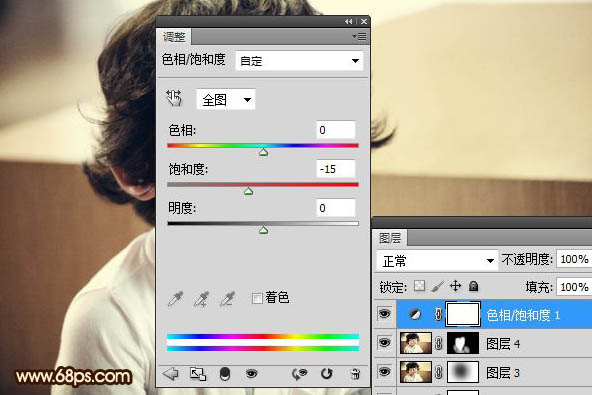The width and height of the screenshot is (592, 395).
Task: Click the return to adjustment list arrow
Action: point(170,373)
